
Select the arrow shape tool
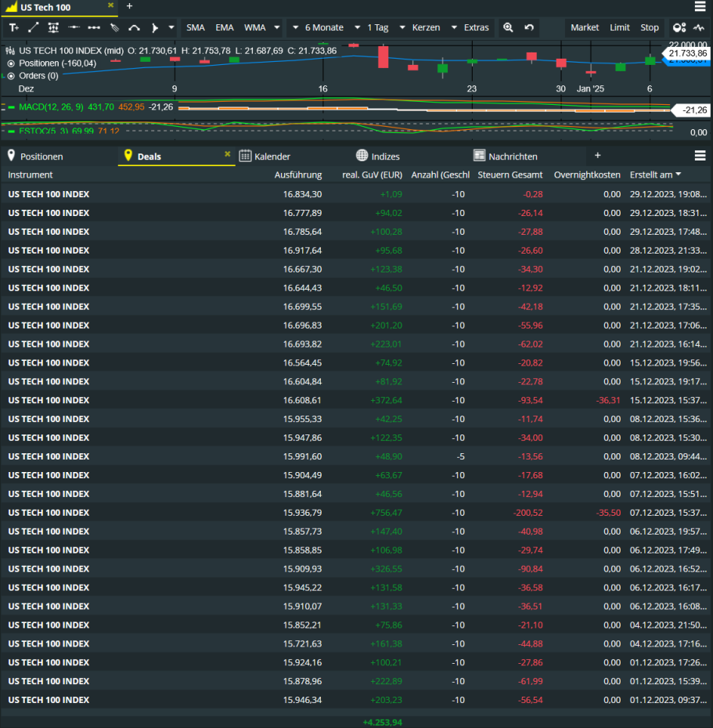pyautogui.click(x=155, y=28)
